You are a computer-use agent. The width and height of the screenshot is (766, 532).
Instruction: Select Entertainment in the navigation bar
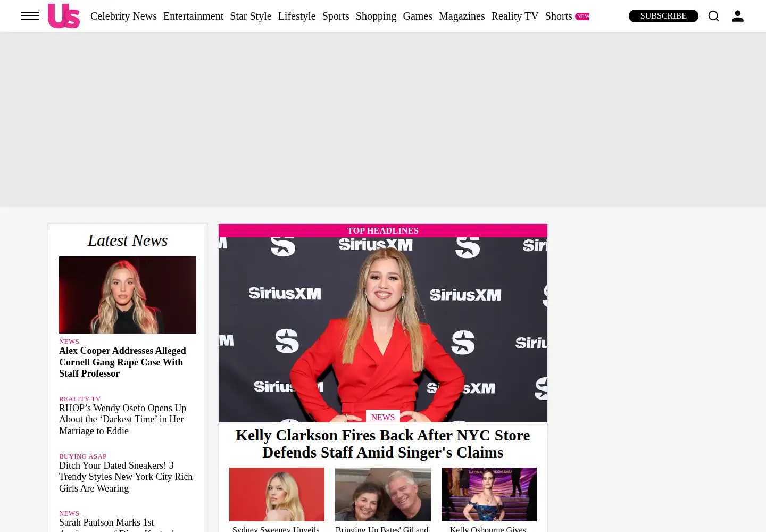tap(193, 16)
